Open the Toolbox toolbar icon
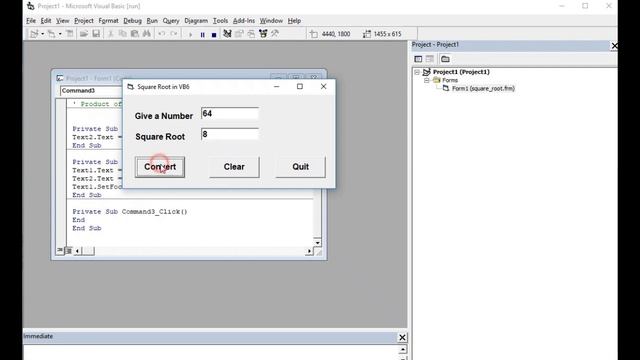 click(x=275, y=34)
